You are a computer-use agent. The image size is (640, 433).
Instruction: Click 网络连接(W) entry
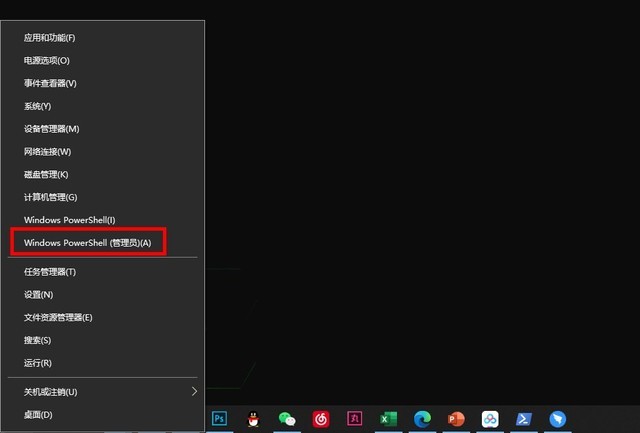coord(103,152)
